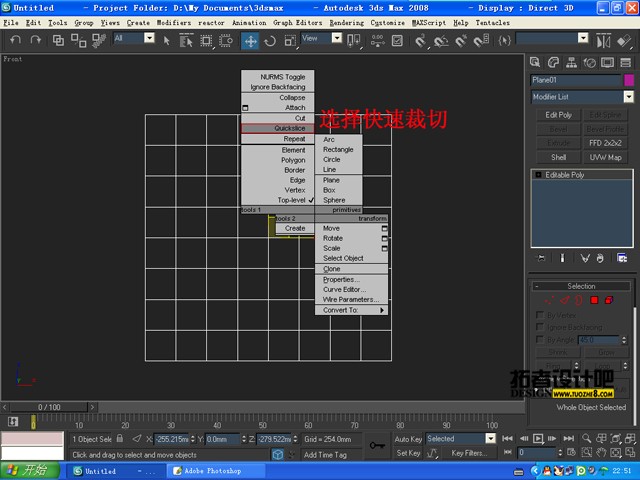This screenshot has width=640, height=480.
Task: Click Pin Stack icon under modifier stack
Action: 541,258
